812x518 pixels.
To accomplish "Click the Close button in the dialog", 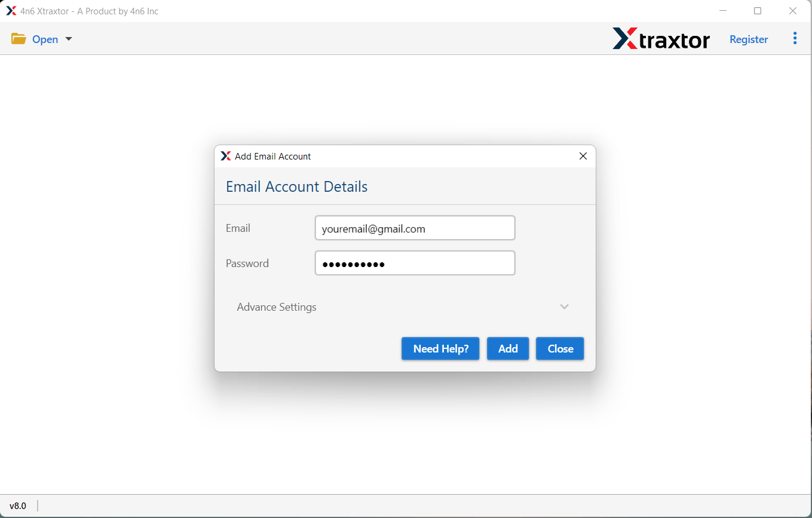I will tap(559, 348).
